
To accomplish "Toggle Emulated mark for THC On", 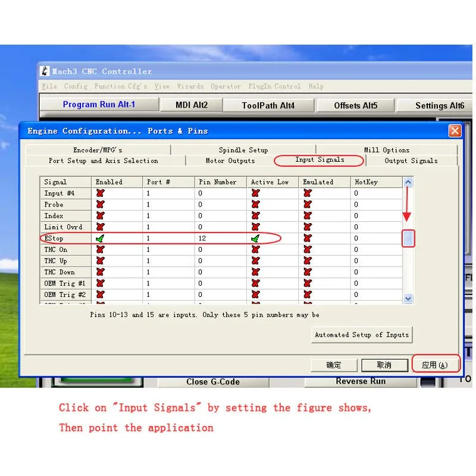I will point(308,249).
